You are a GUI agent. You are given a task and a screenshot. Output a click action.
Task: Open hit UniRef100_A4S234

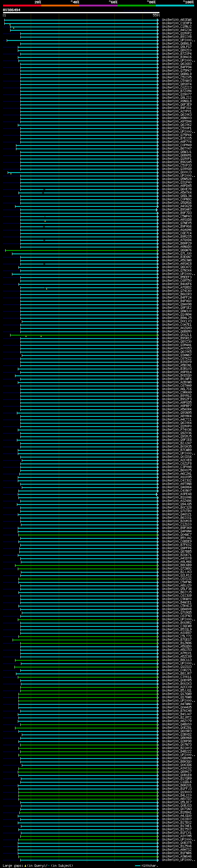click(176, 30)
